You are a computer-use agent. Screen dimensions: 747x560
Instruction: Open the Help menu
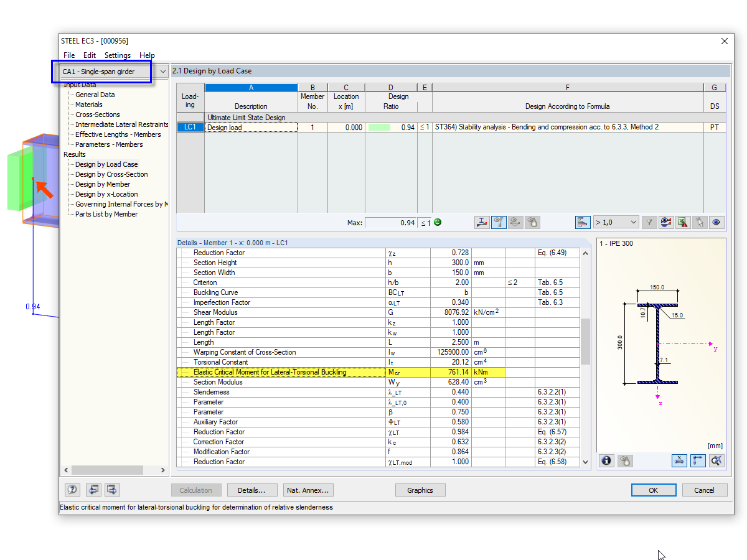coord(147,55)
